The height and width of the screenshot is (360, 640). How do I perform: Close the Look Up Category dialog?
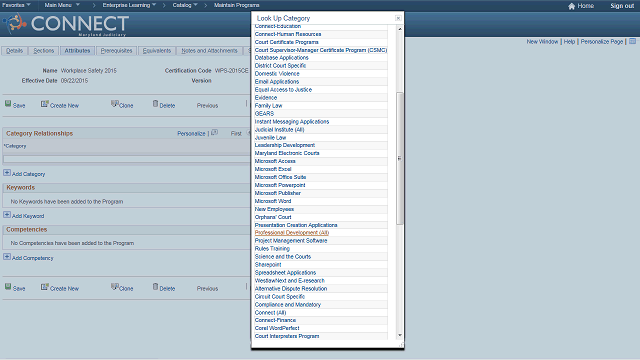point(398,18)
